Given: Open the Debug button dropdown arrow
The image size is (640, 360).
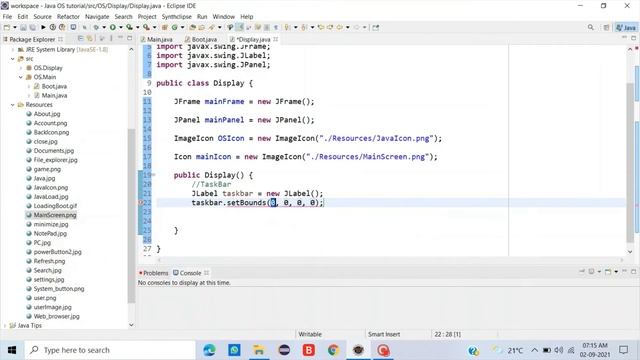Looking at the screenshot, I should pyautogui.click(x=104, y=27).
